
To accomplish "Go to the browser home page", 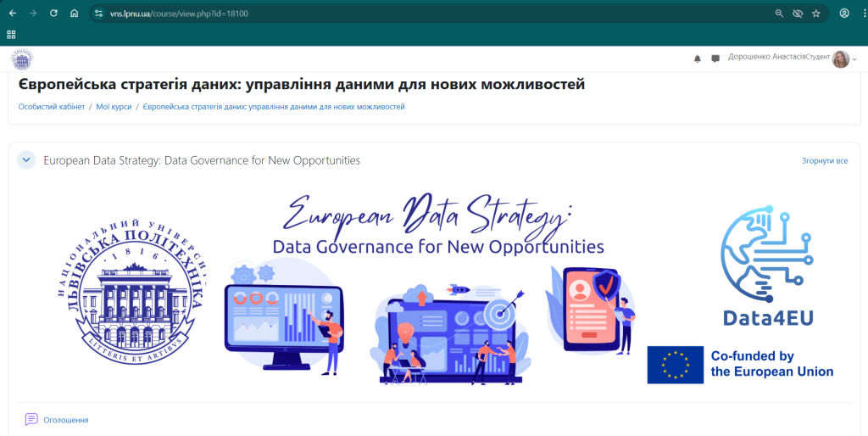I will tap(74, 14).
